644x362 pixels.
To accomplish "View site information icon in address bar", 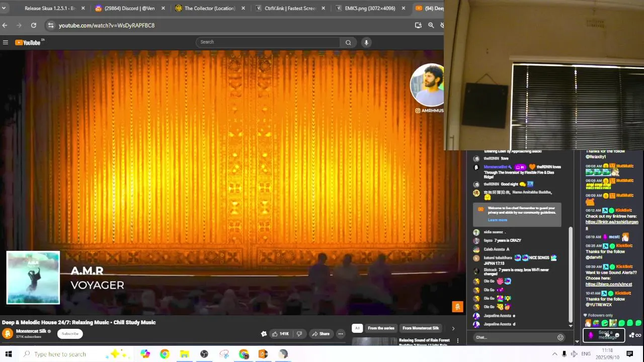I will point(50,25).
